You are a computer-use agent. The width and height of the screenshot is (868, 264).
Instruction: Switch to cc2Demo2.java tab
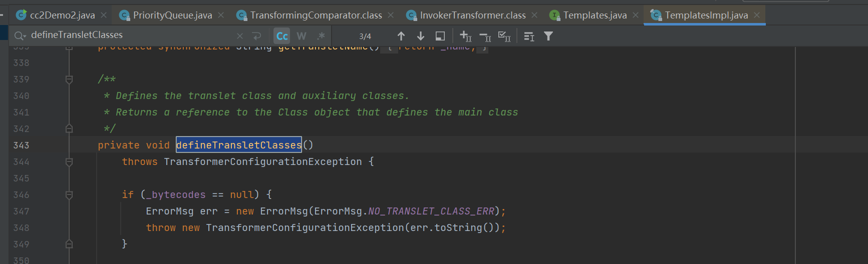click(62, 15)
